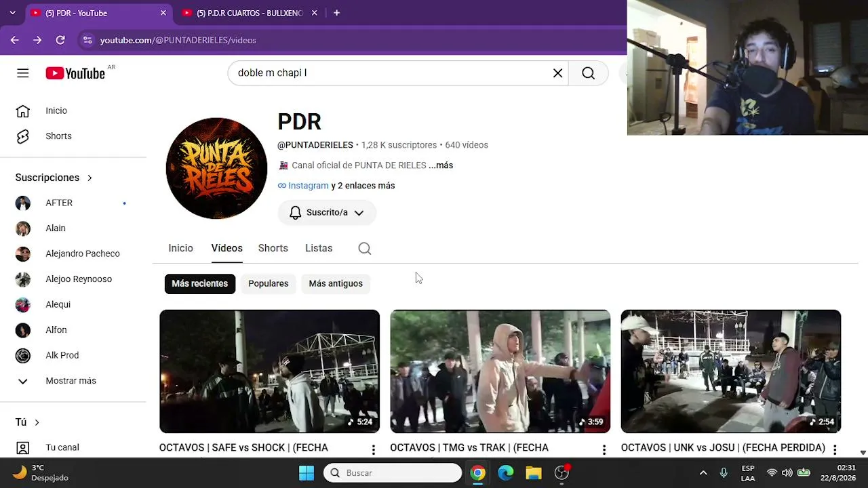The image size is (868, 488).
Task: Expand channel description with ...más
Action: [441, 165]
